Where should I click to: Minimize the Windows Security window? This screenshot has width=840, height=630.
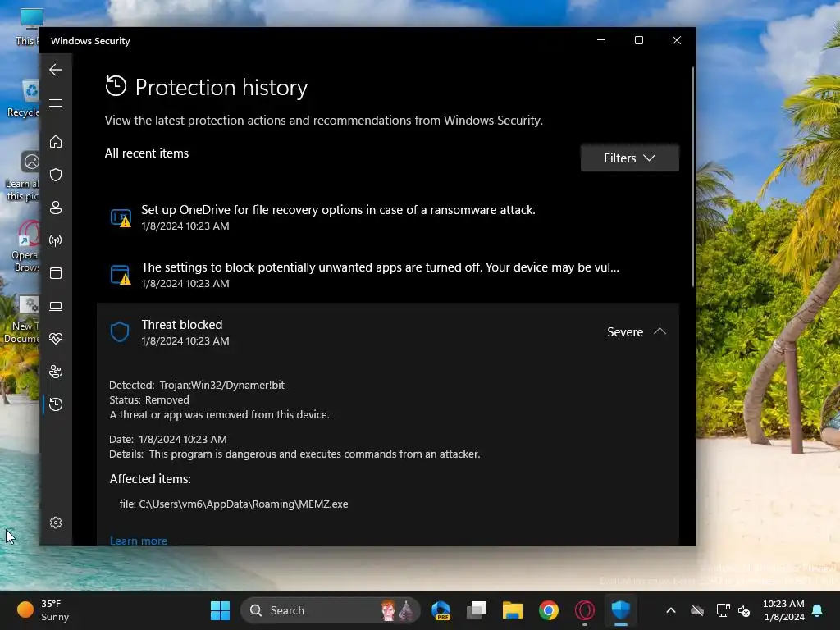tap(601, 40)
